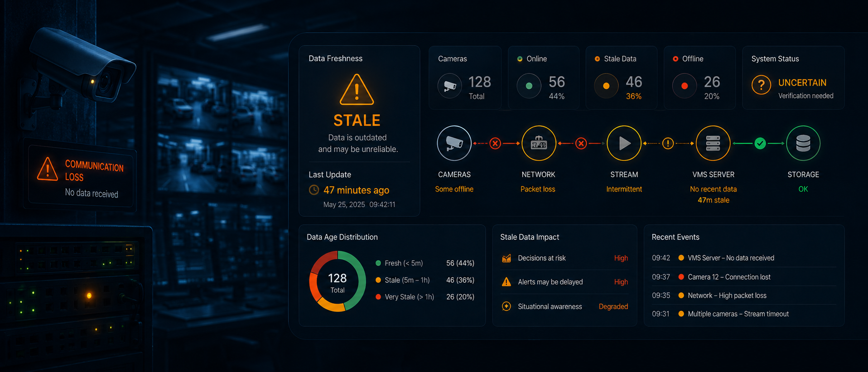Image resolution: width=868 pixels, height=372 pixels.
Task: Click the Decisions at risk chart icon
Action: coord(506,258)
